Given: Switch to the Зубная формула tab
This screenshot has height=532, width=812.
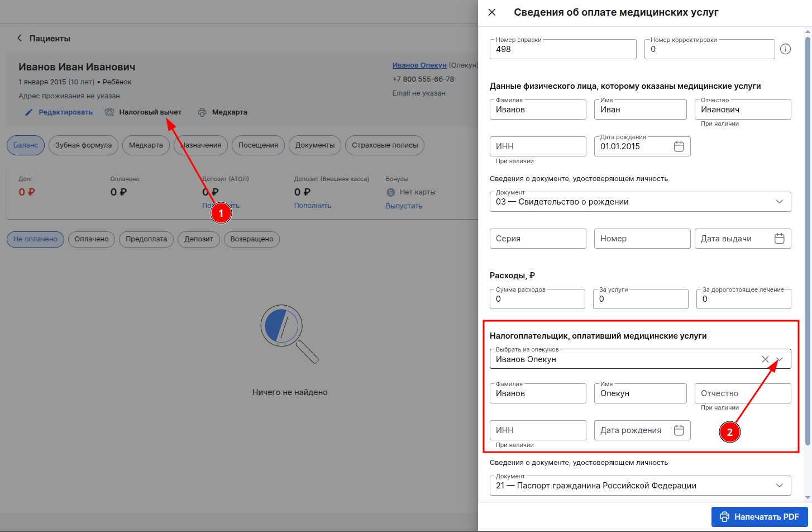Looking at the screenshot, I should tap(83, 145).
